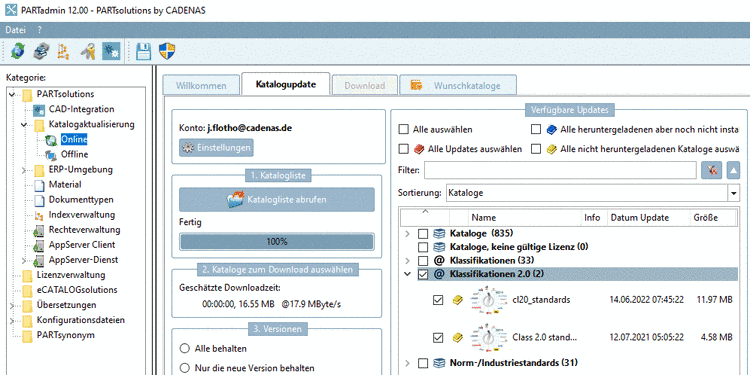The image size is (750, 375).
Task: Click the Lizenzverwaltung folder icon
Action: tap(27, 275)
